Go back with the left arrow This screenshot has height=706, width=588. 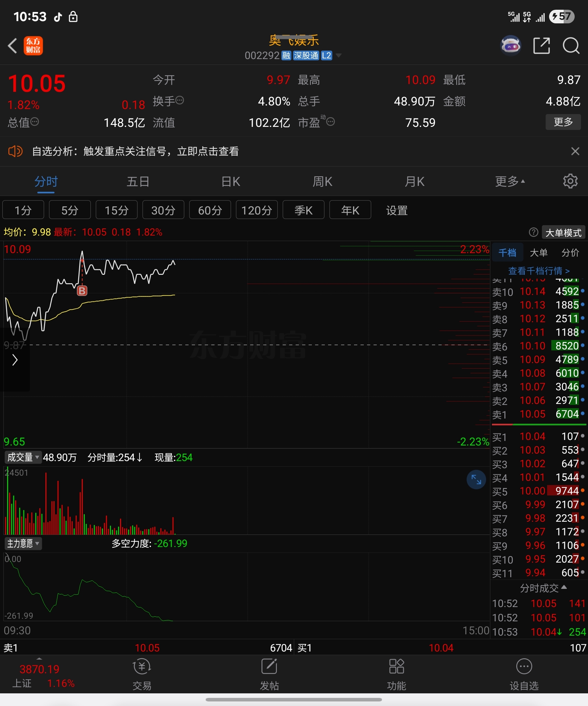pos(12,46)
